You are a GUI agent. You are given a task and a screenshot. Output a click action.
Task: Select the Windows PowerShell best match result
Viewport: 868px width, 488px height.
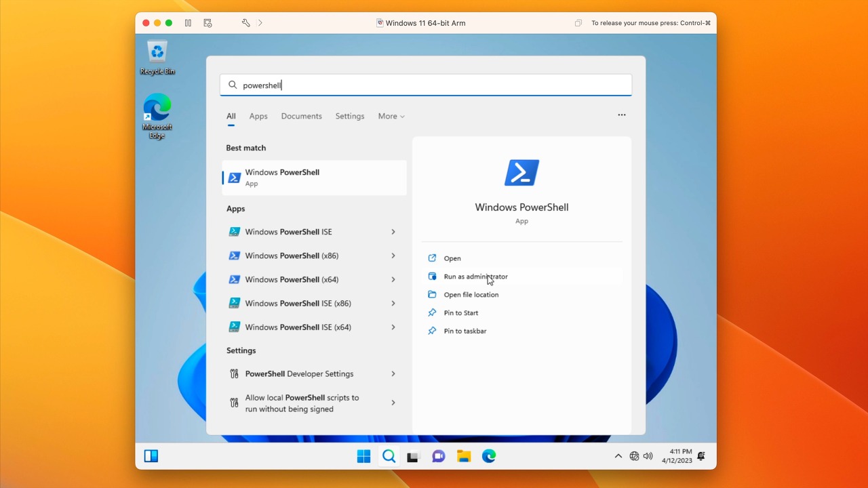314,178
